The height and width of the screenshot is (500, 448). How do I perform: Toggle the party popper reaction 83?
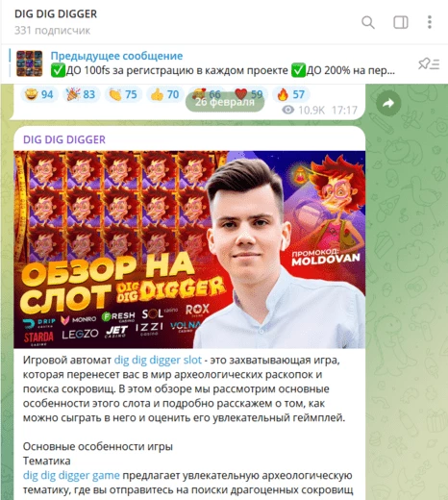click(81, 94)
